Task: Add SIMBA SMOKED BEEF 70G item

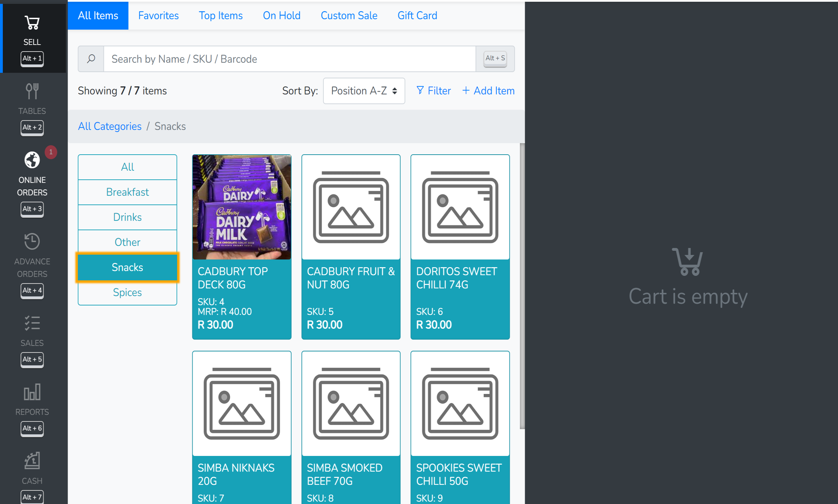Action: pyautogui.click(x=351, y=428)
